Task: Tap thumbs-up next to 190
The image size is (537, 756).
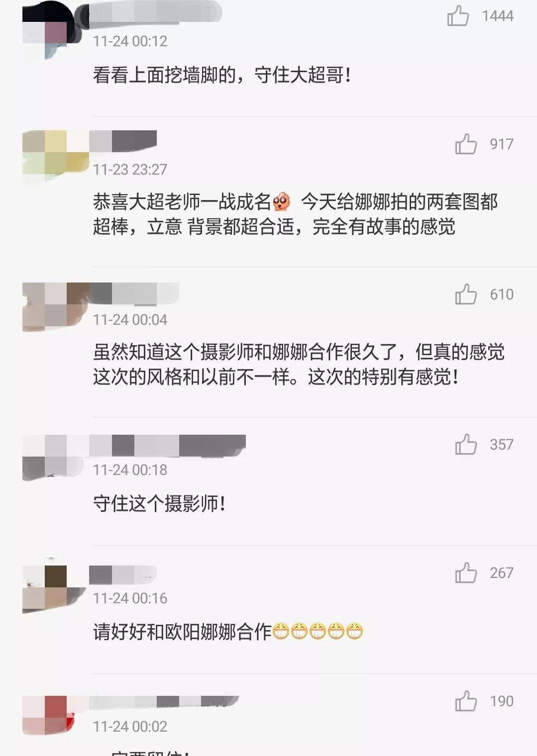Action: point(466,701)
